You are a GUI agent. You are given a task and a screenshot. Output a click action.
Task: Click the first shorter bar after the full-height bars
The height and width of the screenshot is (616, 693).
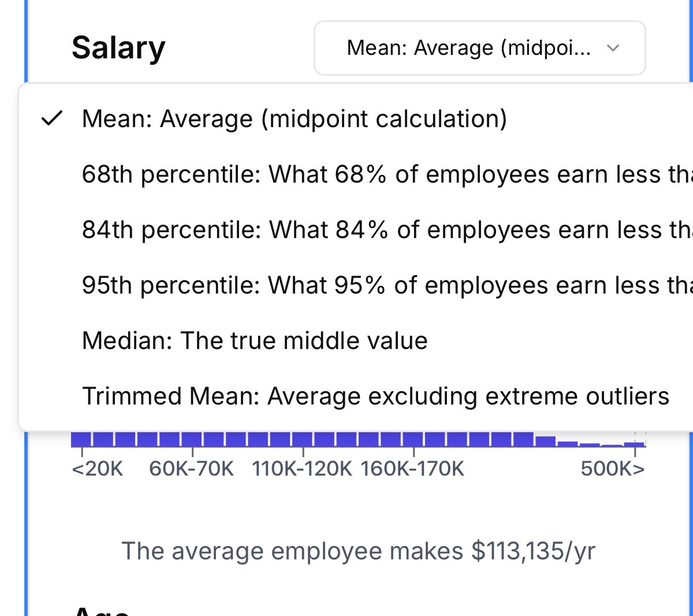point(546,441)
